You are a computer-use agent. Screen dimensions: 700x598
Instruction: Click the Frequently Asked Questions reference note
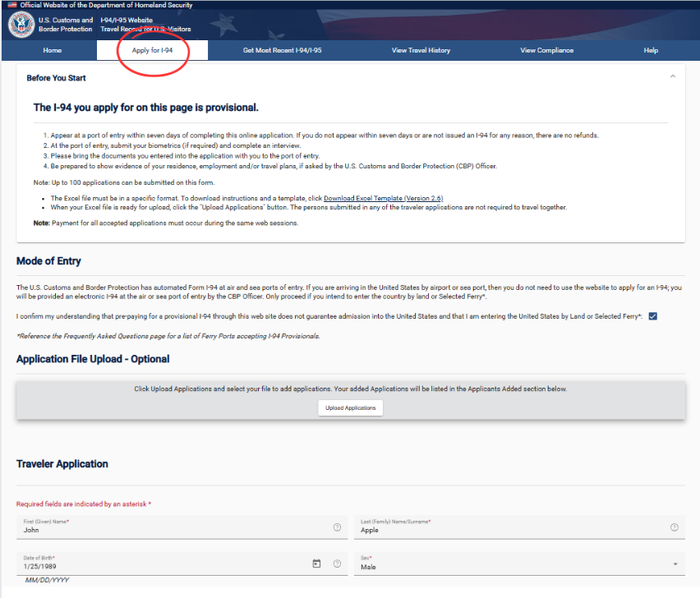coord(168,336)
